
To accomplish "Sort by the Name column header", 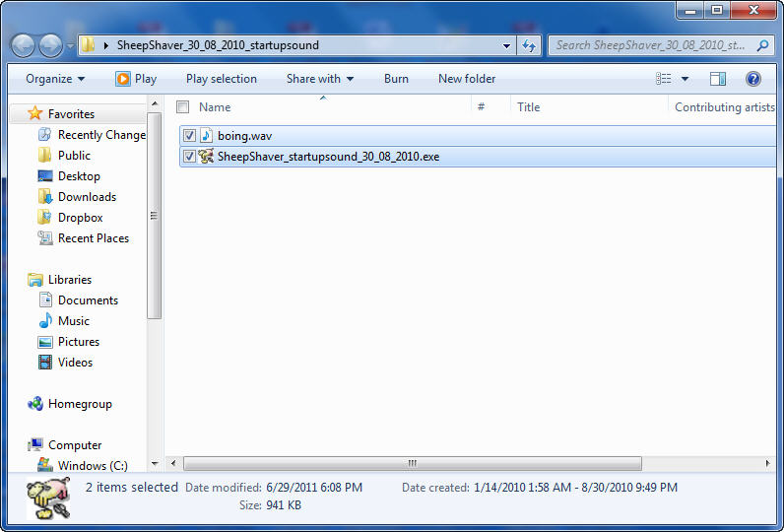I will pyautogui.click(x=215, y=107).
